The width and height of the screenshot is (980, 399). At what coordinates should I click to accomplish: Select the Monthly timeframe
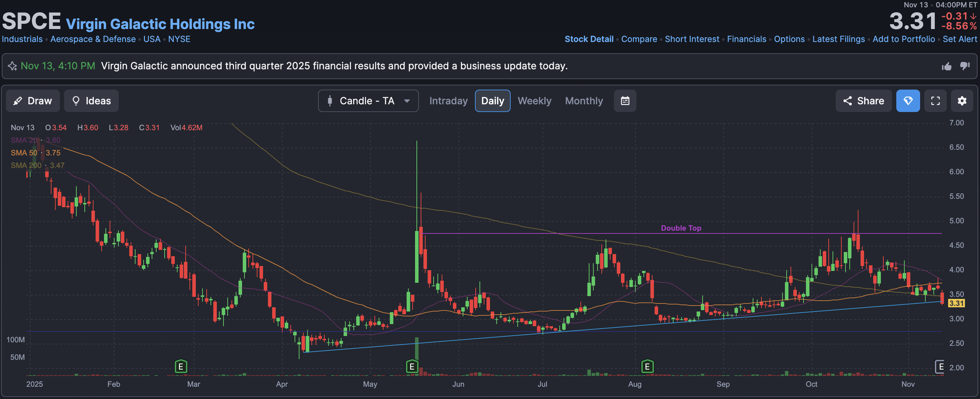point(584,101)
